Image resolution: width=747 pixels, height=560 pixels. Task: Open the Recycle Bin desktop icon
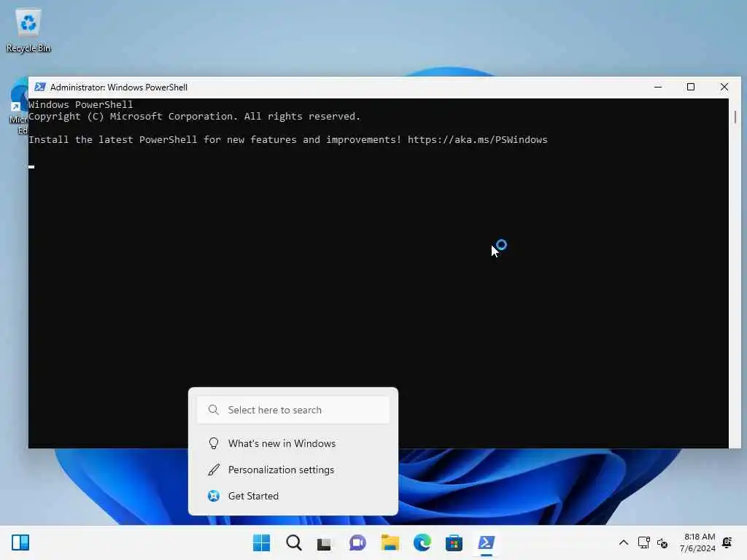(x=28, y=30)
